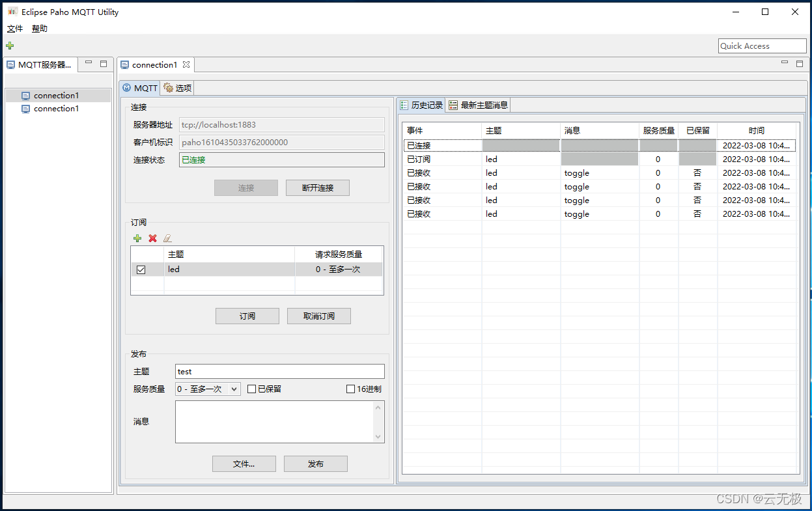Viewport: 812px width, 511px height.
Task: Click the connection1 monitor icon in tab
Action: (125, 64)
